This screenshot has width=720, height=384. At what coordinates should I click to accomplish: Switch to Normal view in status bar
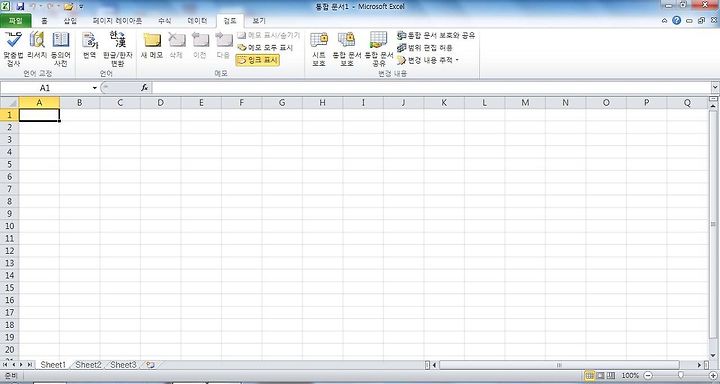point(589,376)
